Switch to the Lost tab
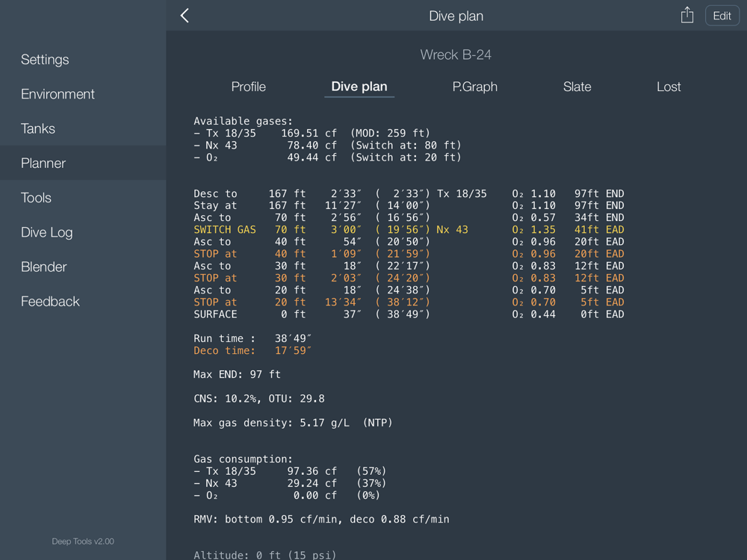The height and width of the screenshot is (560, 747). click(x=669, y=87)
